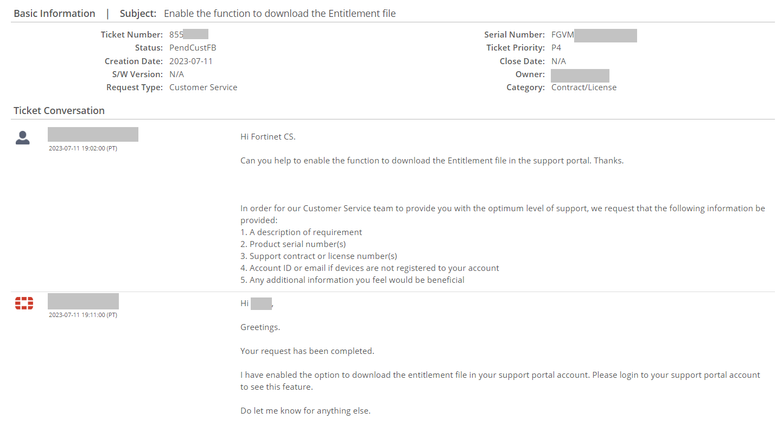Click "Your request has been completed" text
Screen dimensions: 782x430
pyautogui.click(x=307, y=351)
